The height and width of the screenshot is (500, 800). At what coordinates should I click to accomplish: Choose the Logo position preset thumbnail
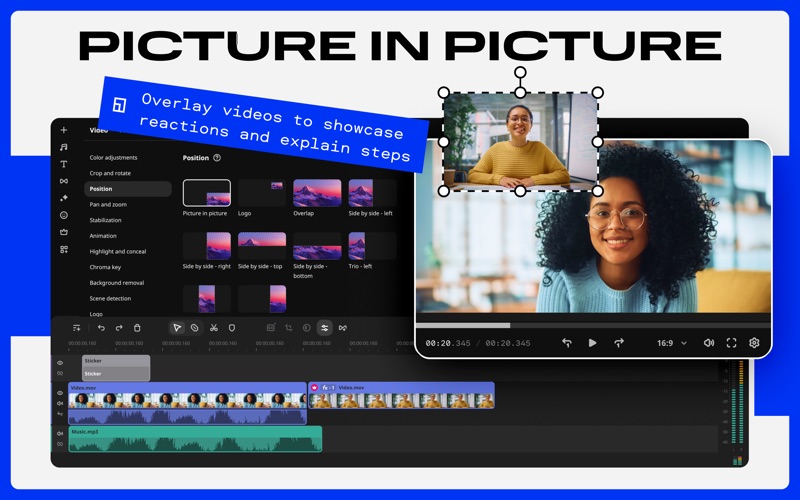262,193
